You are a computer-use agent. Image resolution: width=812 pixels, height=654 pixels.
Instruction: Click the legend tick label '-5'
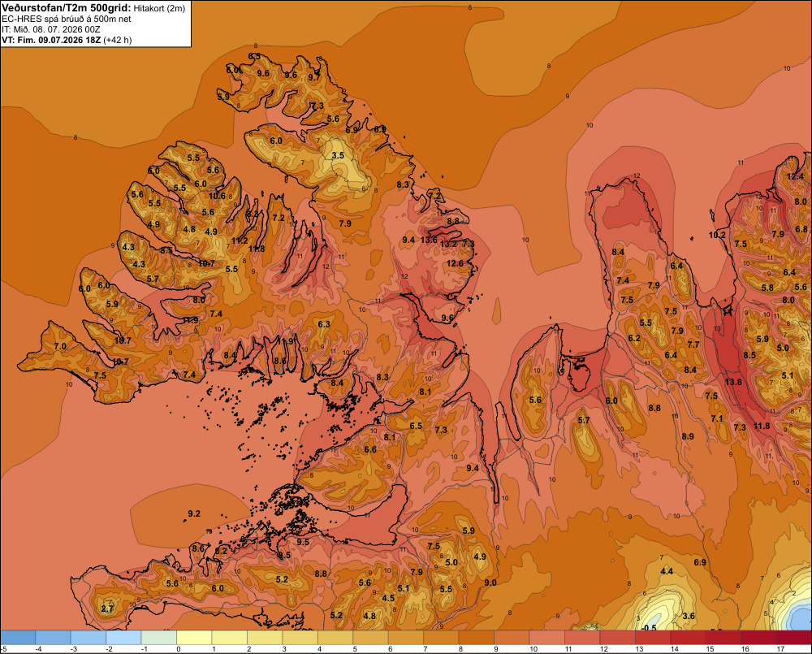(x=3, y=649)
